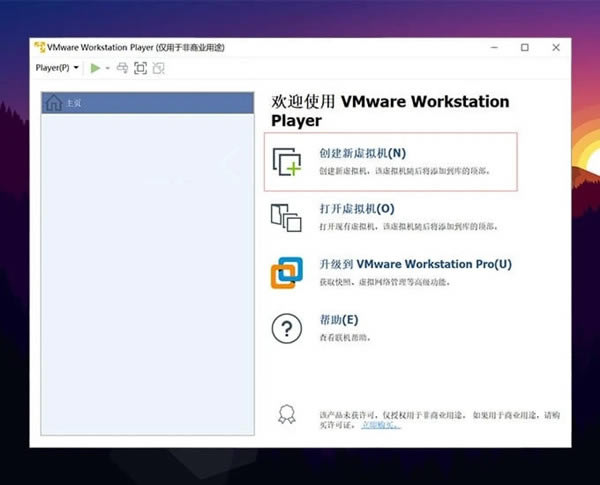This screenshot has width=600, height=485.
Task: Click the green power-on play button
Action: click(x=95, y=68)
